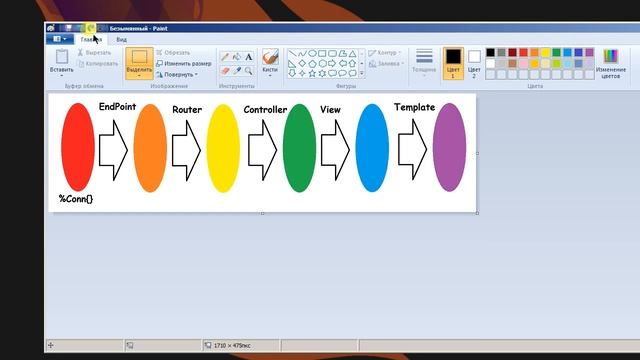
Task: Open Изменение цветов edit colors button
Action: pos(611,64)
